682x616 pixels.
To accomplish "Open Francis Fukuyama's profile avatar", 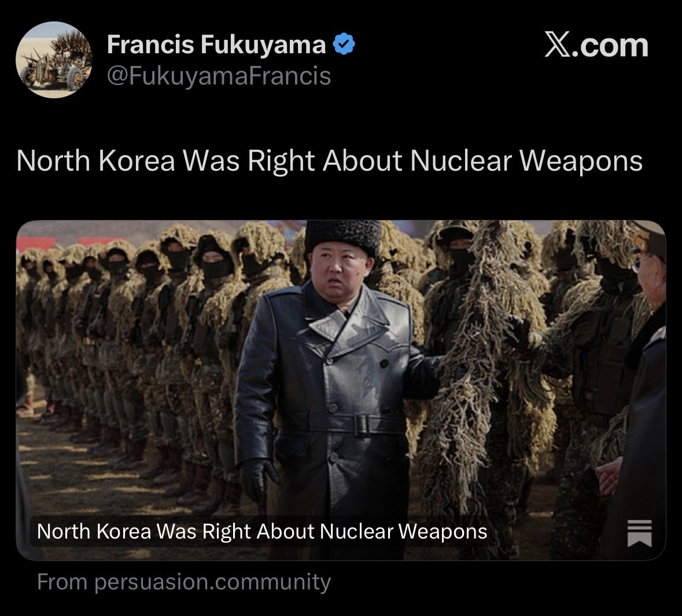I will [54, 60].
